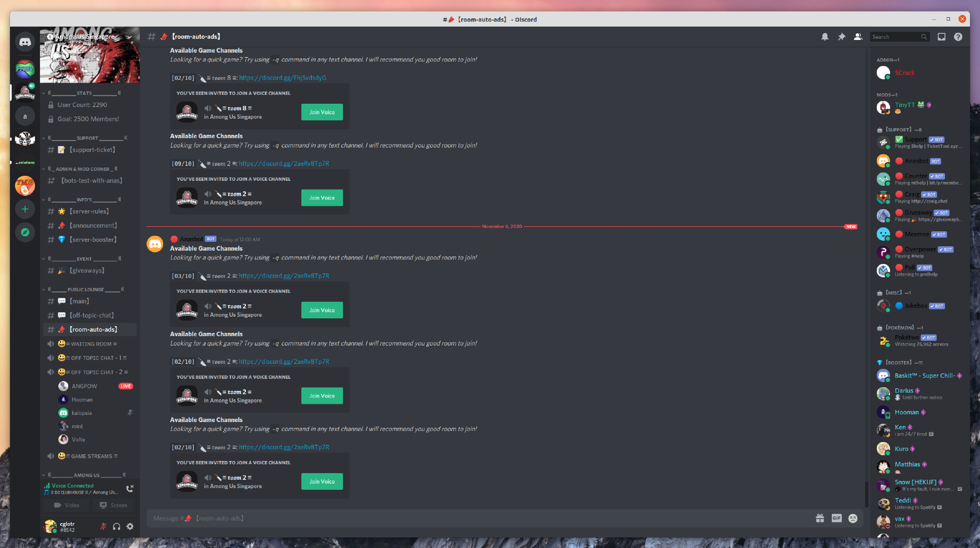The image size is (980, 548).
Task: Disconnect from voice with phone icon
Action: 130,489
